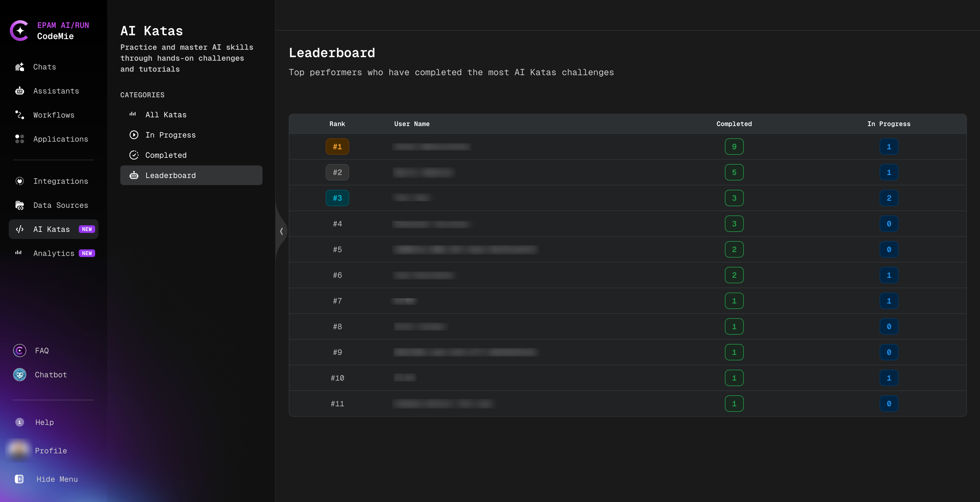Click the CodeMie logo at top left
980x502 pixels.
19,30
